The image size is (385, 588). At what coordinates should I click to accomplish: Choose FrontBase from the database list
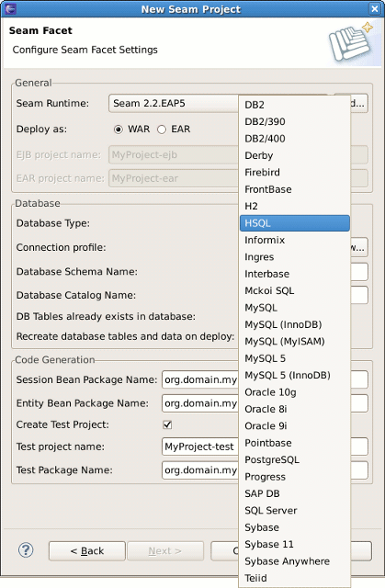(295, 189)
